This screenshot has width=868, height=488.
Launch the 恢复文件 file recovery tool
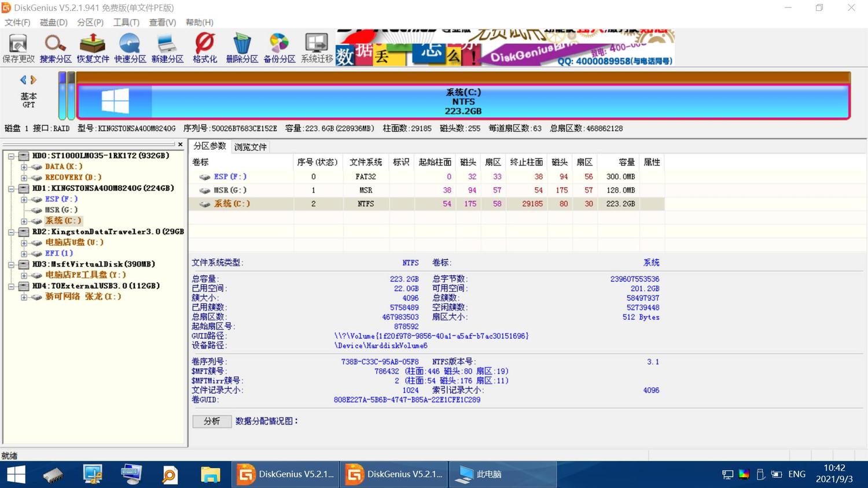(93, 48)
